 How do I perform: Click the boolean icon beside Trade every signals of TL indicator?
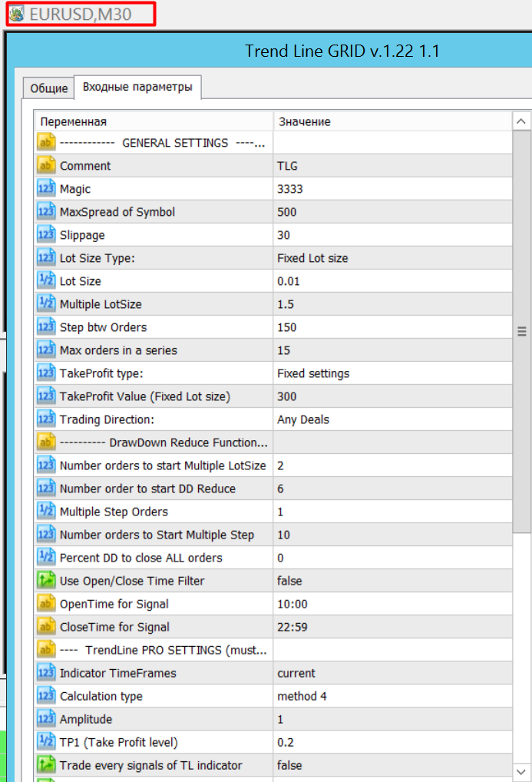coord(46,764)
